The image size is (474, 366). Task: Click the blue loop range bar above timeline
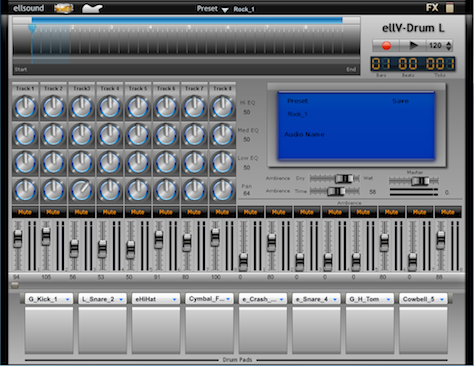click(187, 20)
